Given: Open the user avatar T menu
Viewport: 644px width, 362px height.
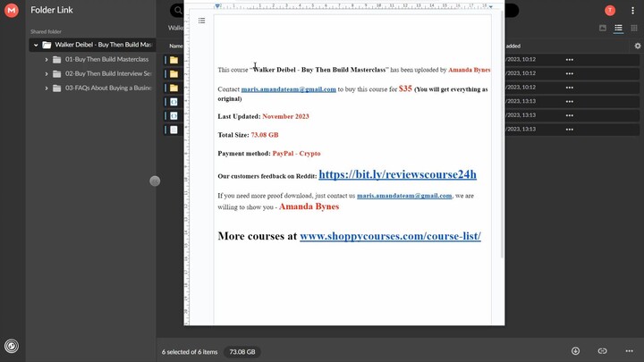Looking at the screenshot, I should click(610, 11).
